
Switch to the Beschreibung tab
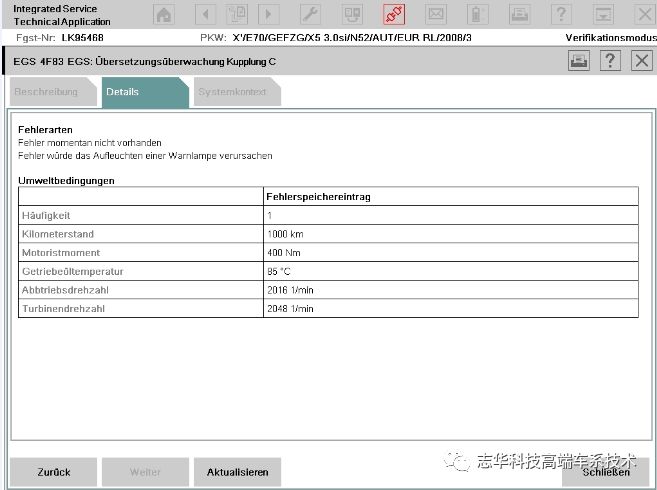pos(48,92)
